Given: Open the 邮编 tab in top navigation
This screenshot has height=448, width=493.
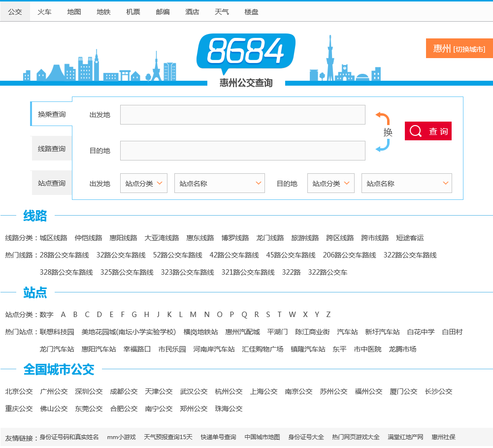Looking at the screenshot, I should (163, 12).
